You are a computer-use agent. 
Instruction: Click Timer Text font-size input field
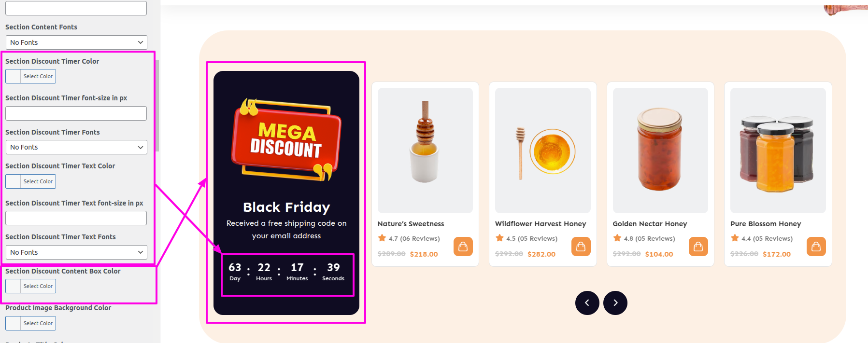pos(76,218)
